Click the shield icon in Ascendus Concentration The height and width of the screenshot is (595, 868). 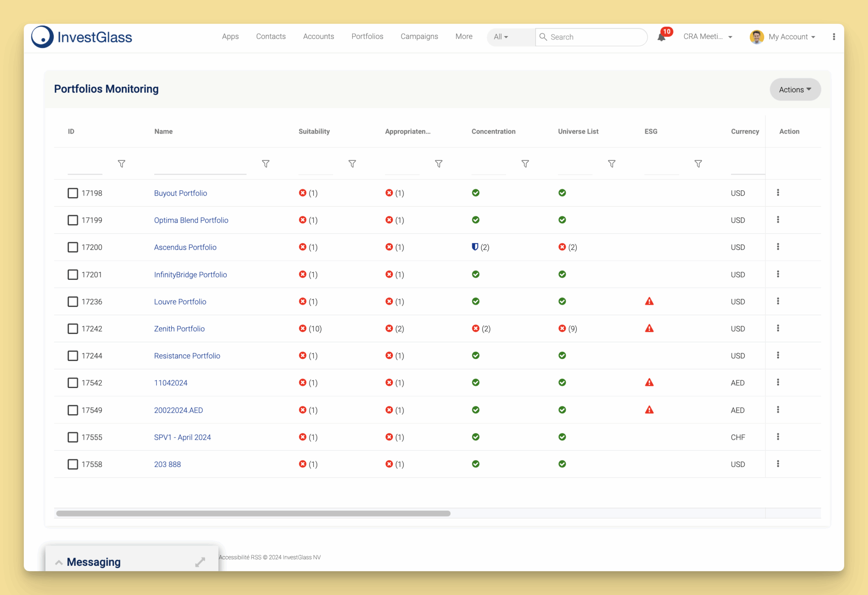(x=476, y=247)
